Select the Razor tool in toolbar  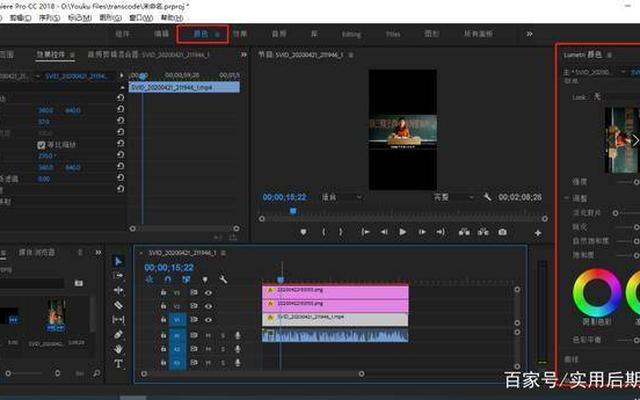[118, 305]
